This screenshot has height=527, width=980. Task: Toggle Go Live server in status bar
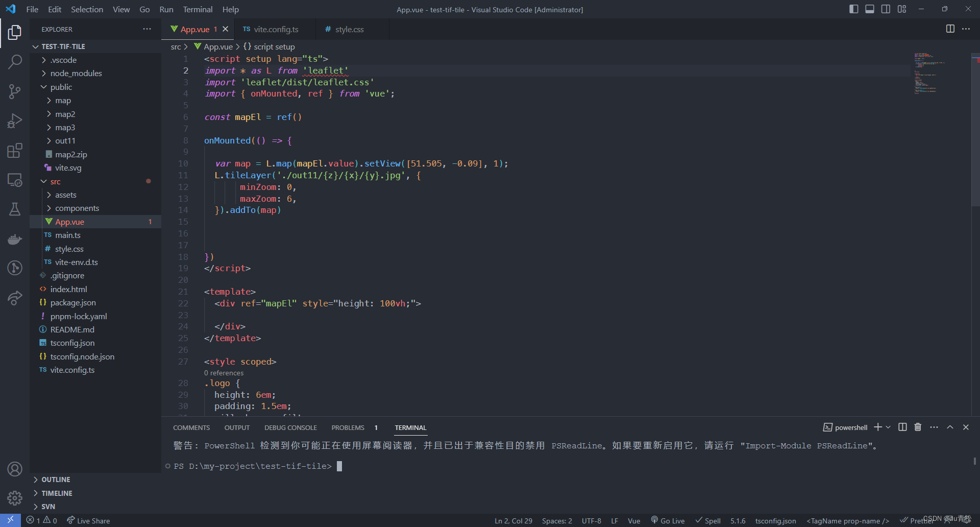668,520
